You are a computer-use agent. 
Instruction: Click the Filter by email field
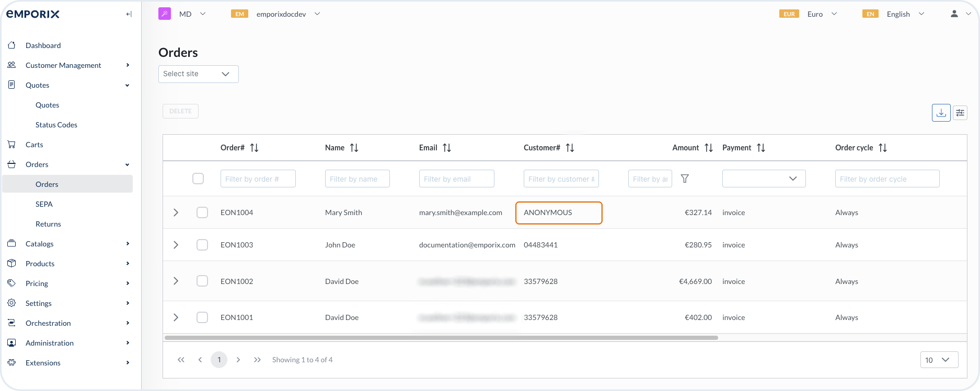coord(456,179)
